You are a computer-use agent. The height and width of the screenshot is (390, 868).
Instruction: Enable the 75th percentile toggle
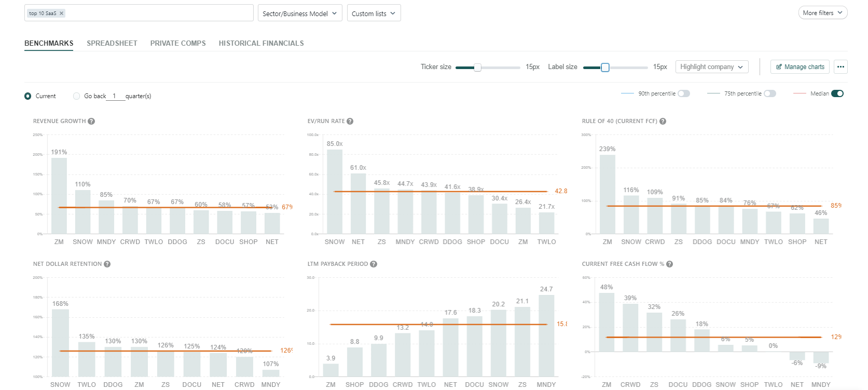click(x=770, y=93)
